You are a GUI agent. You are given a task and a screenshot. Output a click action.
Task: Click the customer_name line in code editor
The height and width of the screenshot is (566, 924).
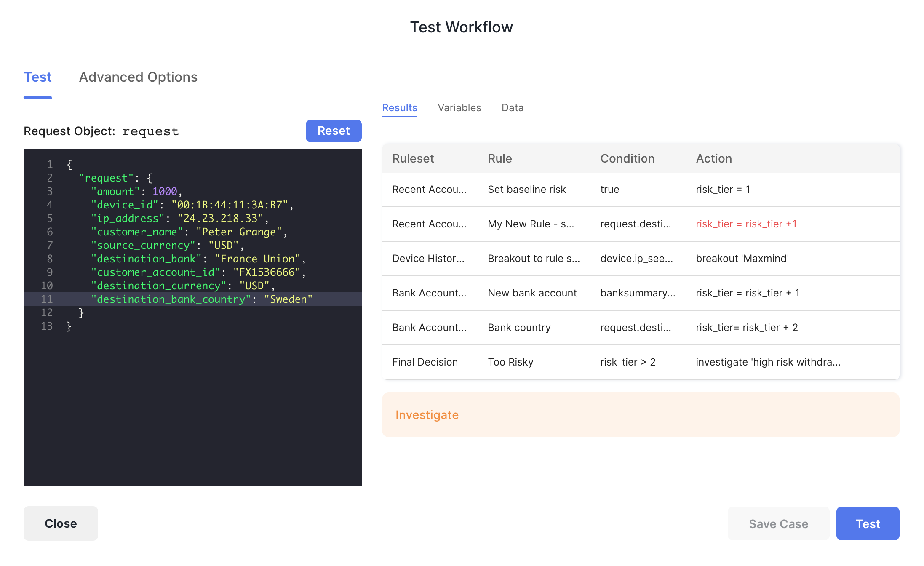(189, 232)
